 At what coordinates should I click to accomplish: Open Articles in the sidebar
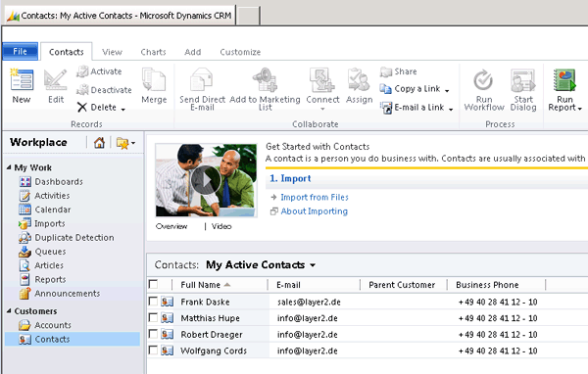(41, 265)
